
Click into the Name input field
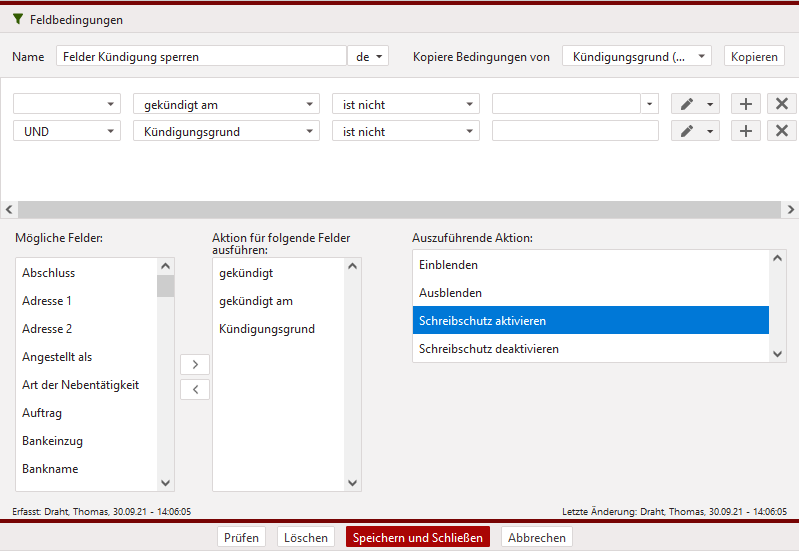point(200,57)
